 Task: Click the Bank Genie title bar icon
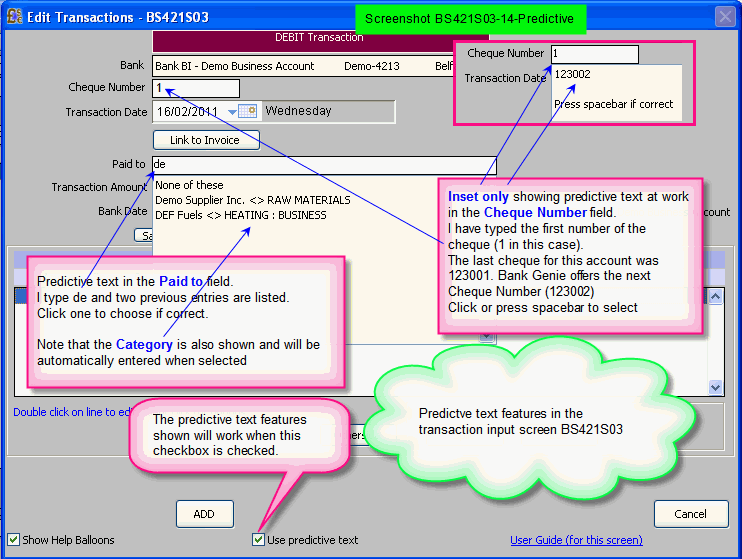14,16
